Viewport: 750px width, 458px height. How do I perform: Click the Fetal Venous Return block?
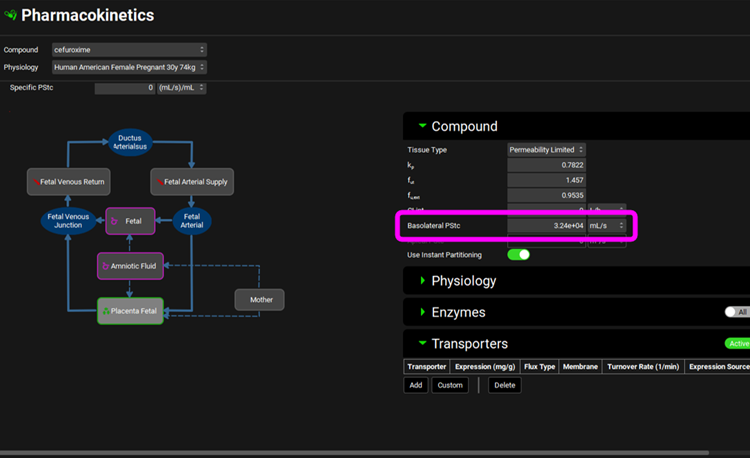click(x=66, y=182)
